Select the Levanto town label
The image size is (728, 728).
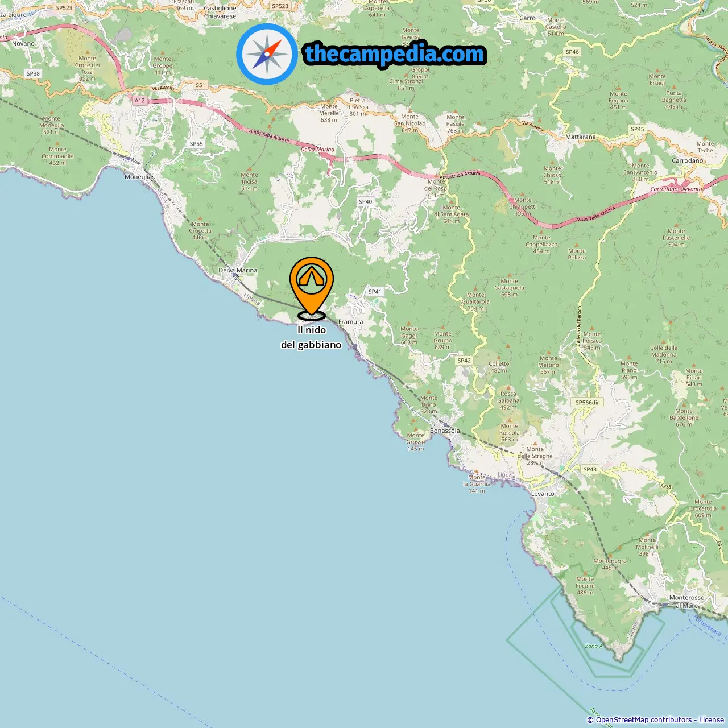point(543,494)
